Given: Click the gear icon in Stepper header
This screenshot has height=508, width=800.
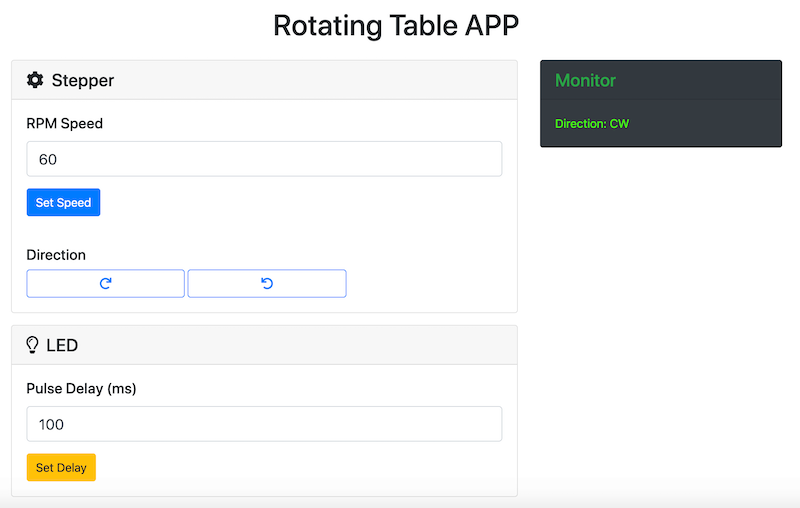Looking at the screenshot, I should pos(35,80).
